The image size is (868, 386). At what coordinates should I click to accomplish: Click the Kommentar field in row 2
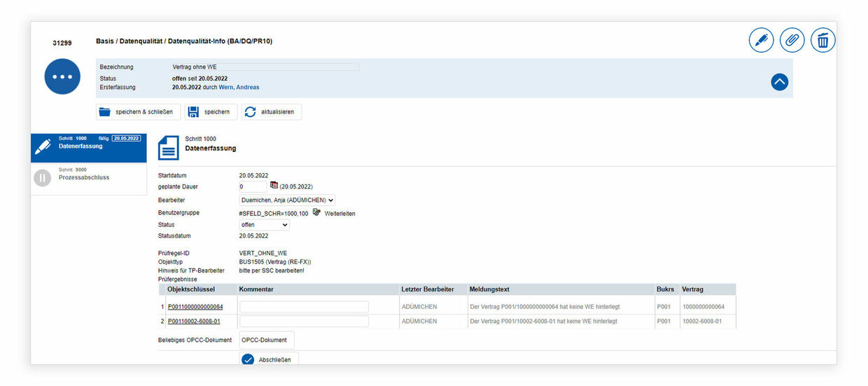tap(304, 322)
